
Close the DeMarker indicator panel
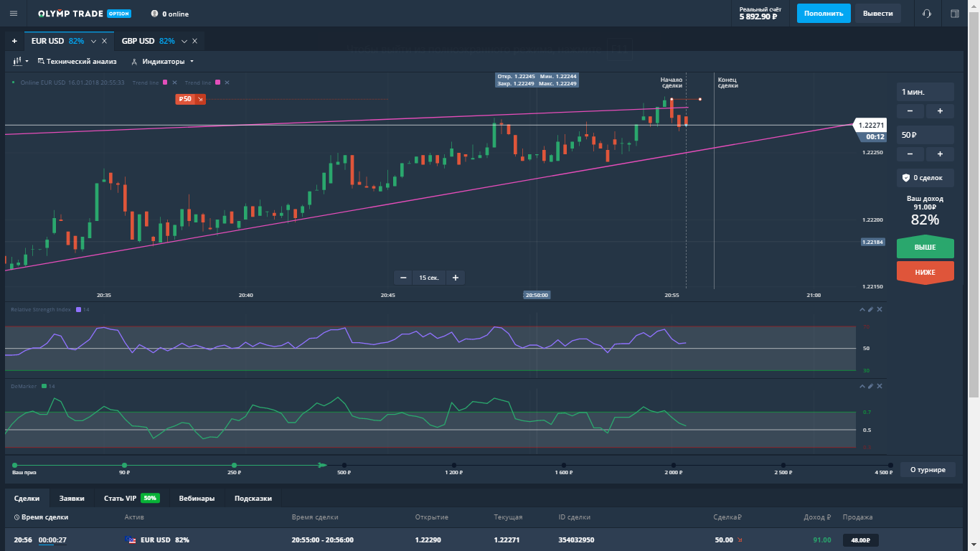[x=880, y=386]
